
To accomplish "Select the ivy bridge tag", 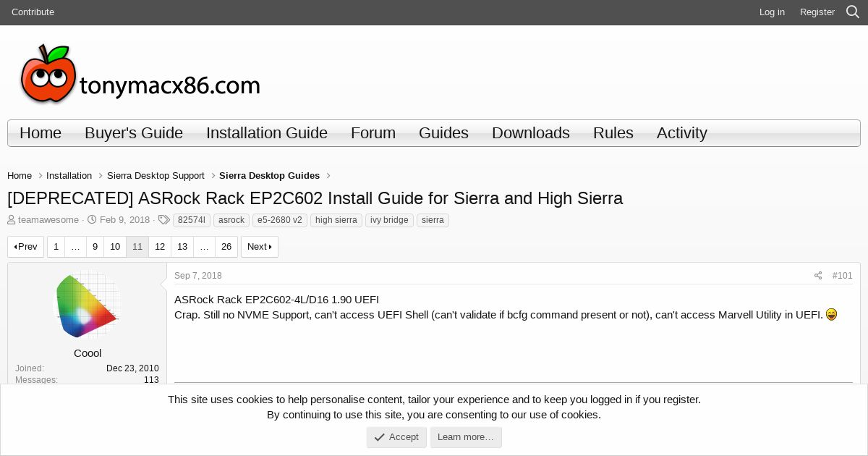I will (389, 220).
